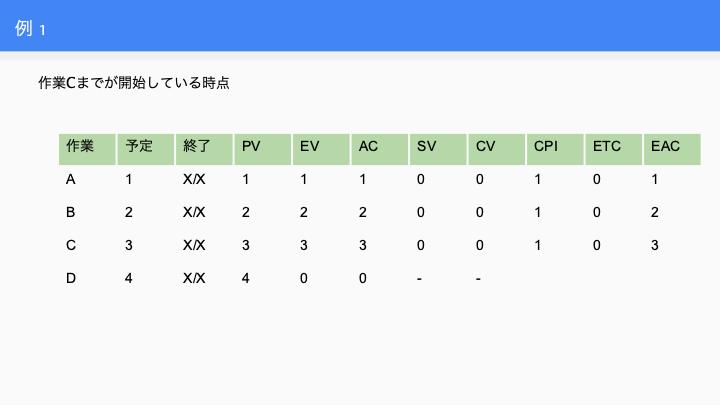The image size is (720, 405).
Task: Click the PV column header
Action: point(263,149)
